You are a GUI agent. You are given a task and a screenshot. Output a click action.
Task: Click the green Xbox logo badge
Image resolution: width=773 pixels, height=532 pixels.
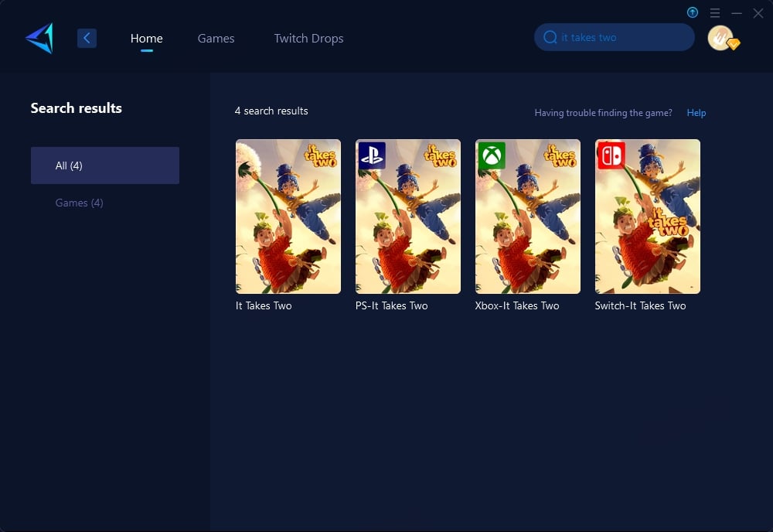492,155
